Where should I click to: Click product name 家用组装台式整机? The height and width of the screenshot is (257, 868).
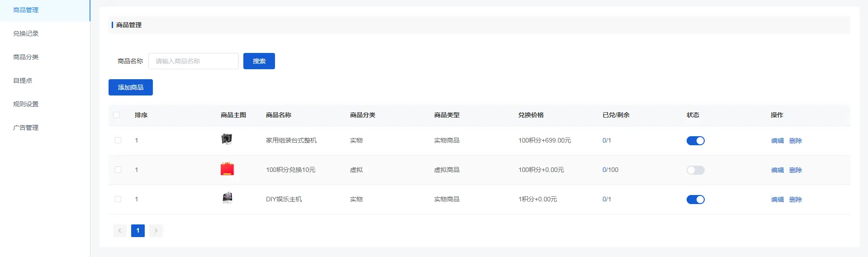(x=291, y=140)
